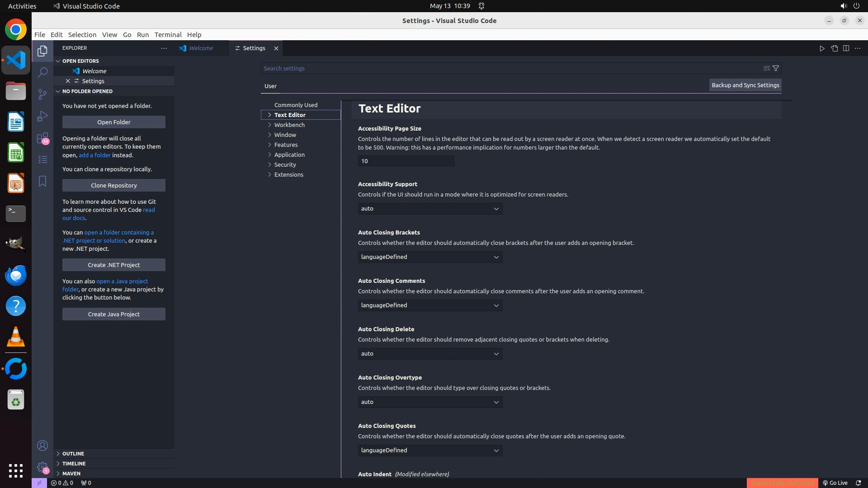Viewport: 868px width, 488px height.
Task: Open Run and Debug view
Action: (x=42, y=116)
